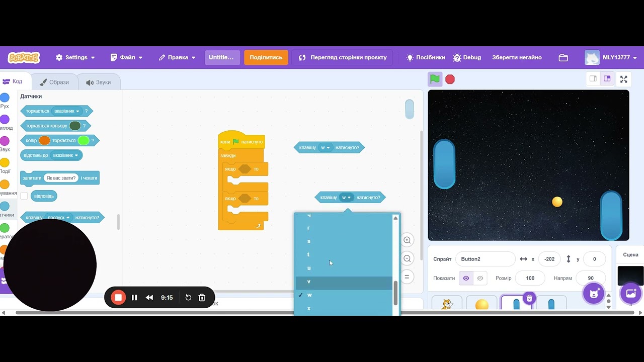Viewport: 644px width, 362px height.
Task: Open the MLY13777 account dropdown
Action: (611, 57)
